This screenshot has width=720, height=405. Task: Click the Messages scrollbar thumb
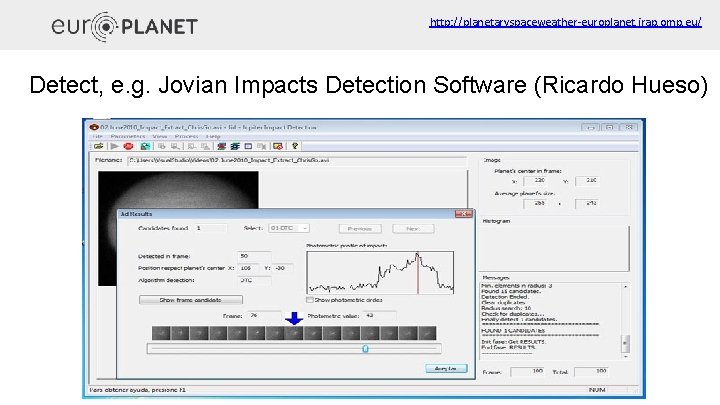click(x=625, y=343)
